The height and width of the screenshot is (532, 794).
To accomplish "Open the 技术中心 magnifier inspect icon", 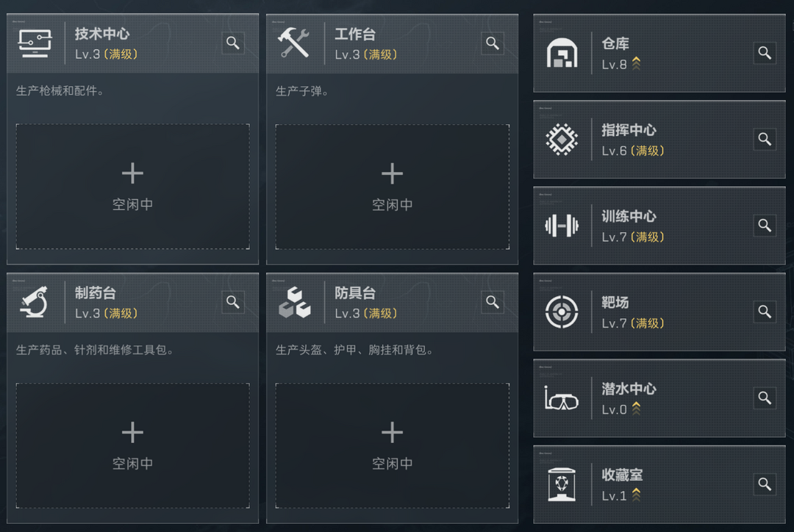I will pos(233,43).
